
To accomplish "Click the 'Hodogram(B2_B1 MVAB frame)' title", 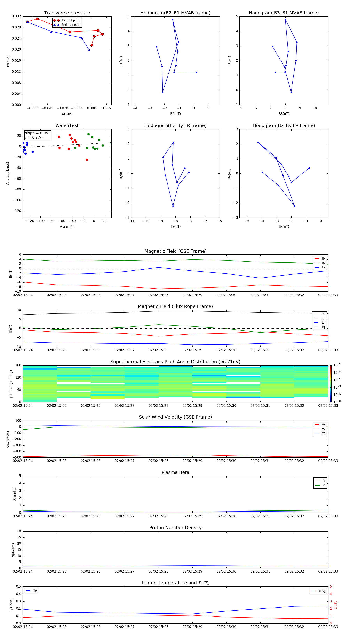I will pyautogui.click(x=175, y=13).
